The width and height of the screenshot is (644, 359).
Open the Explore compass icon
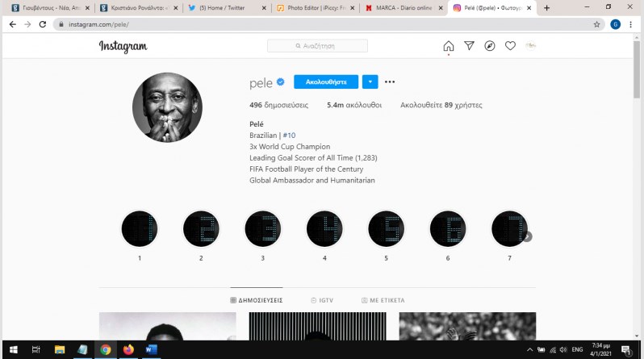coord(490,46)
